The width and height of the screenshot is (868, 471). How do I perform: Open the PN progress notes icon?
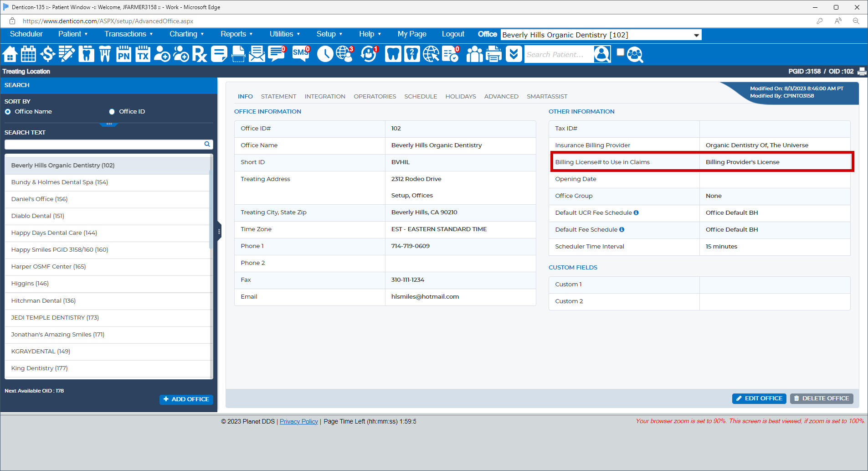124,54
